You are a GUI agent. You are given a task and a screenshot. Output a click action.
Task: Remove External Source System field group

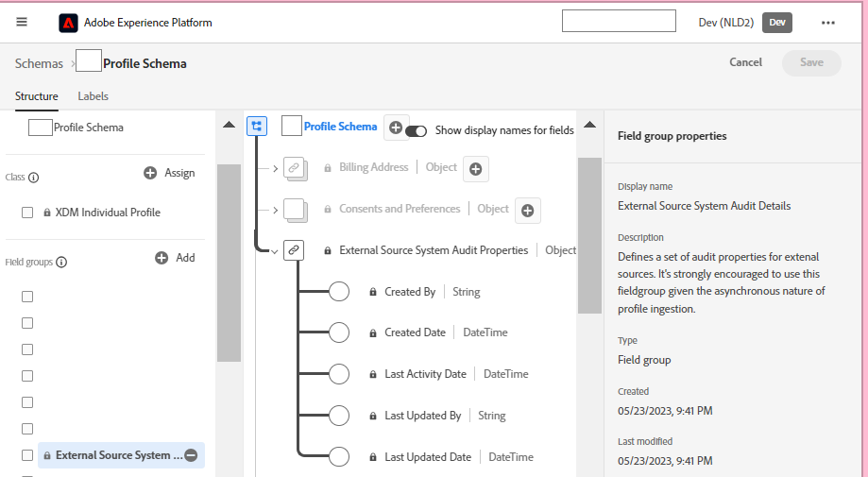(x=191, y=455)
